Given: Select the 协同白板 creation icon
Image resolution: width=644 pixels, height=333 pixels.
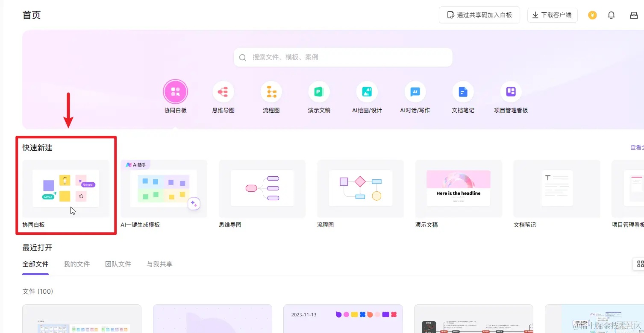Looking at the screenshot, I should point(175,91).
